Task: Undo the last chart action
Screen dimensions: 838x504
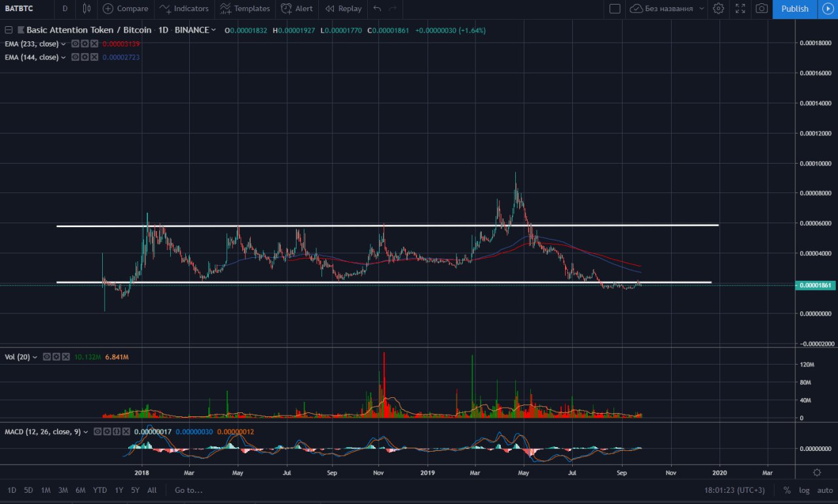Action: [x=377, y=9]
